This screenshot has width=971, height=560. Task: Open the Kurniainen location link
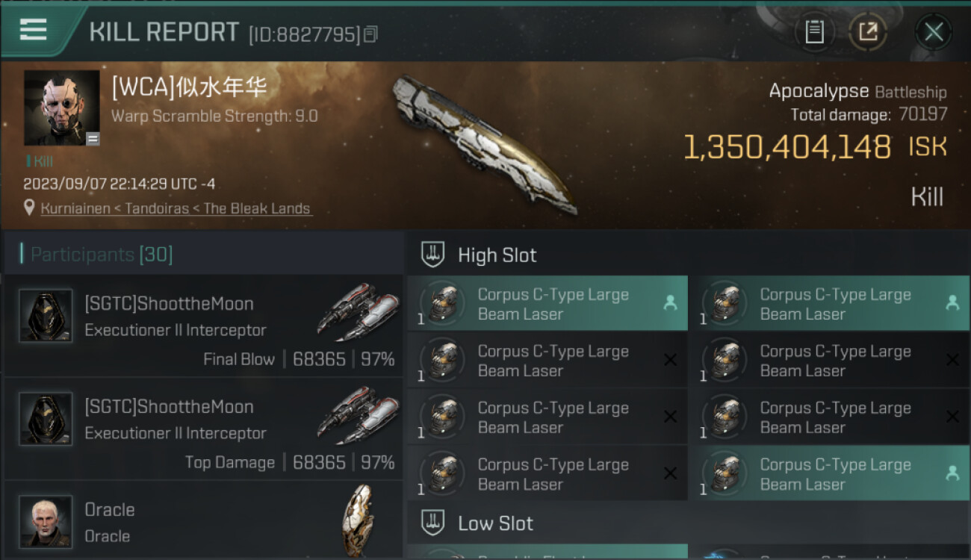tap(176, 208)
